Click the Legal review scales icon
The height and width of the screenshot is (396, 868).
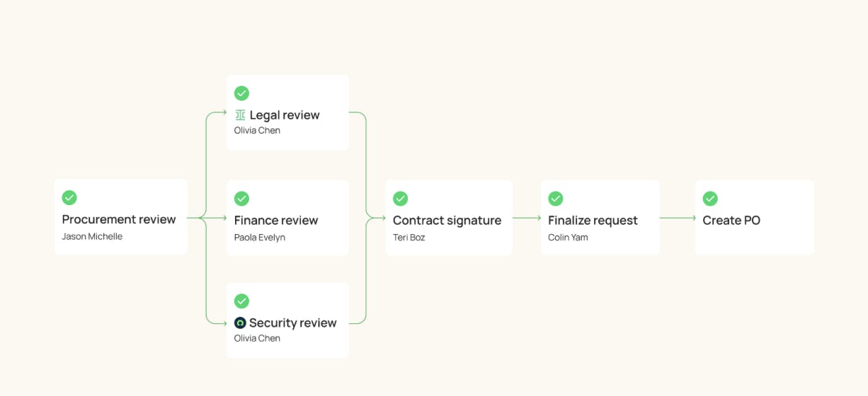pos(240,115)
